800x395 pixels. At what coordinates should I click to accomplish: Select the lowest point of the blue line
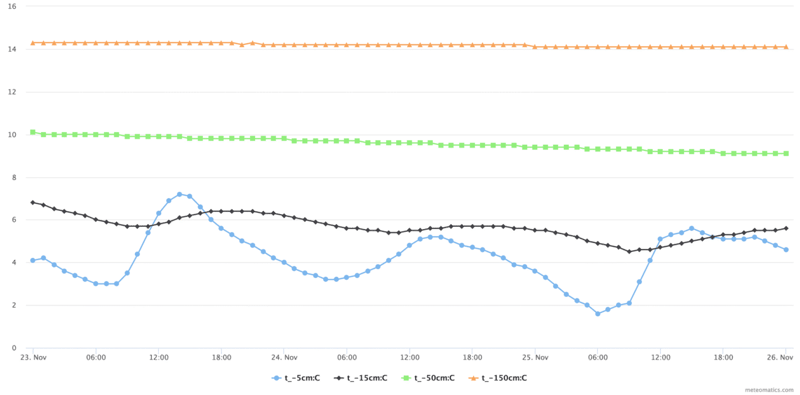click(x=597, y=314)
